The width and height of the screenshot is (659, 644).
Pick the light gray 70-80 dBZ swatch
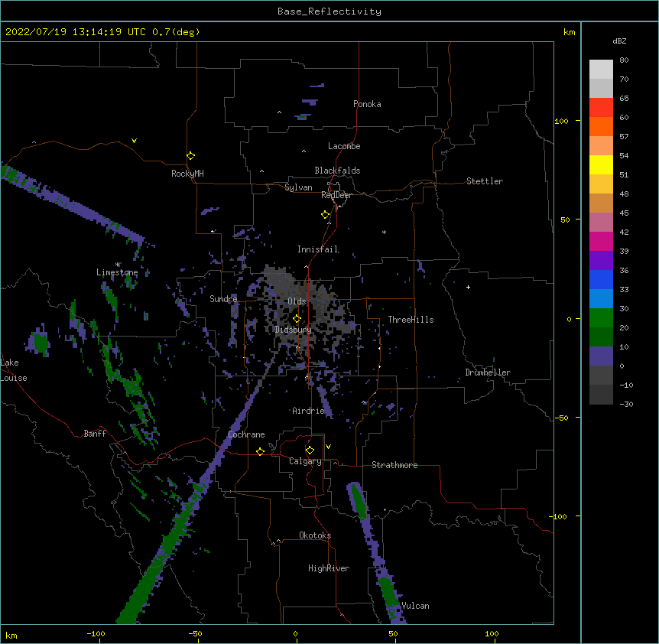pyautogui.click(x=601, y=70)
